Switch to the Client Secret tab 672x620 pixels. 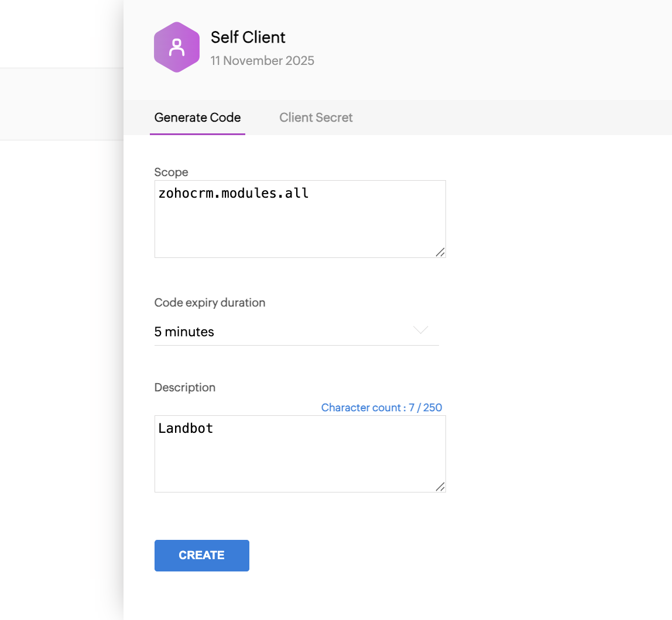click(x=316, y=118)
